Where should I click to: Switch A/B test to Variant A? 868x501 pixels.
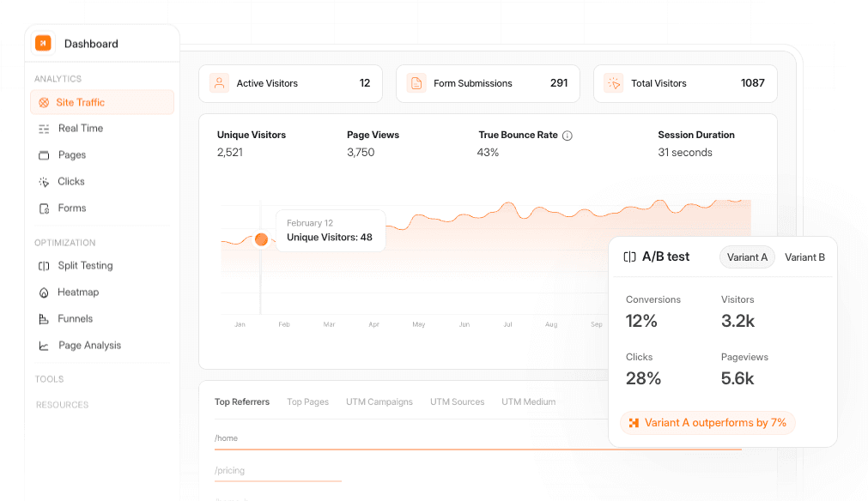pyautogui.click(x=747, y=257)
